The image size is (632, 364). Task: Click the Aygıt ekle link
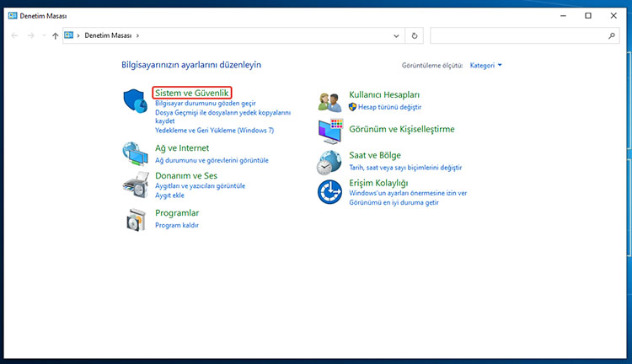pyautogui.click(x=169, y=195)
